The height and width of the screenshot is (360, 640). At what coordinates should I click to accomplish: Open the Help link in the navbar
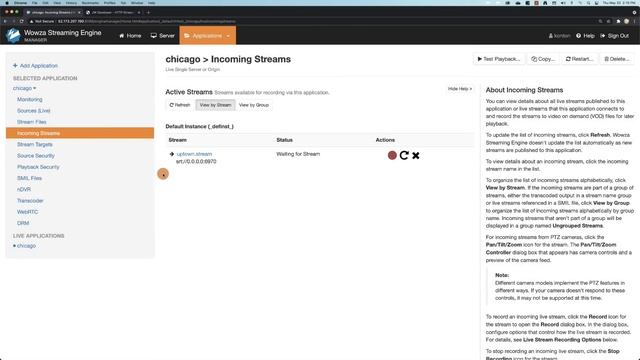(585, 36)
